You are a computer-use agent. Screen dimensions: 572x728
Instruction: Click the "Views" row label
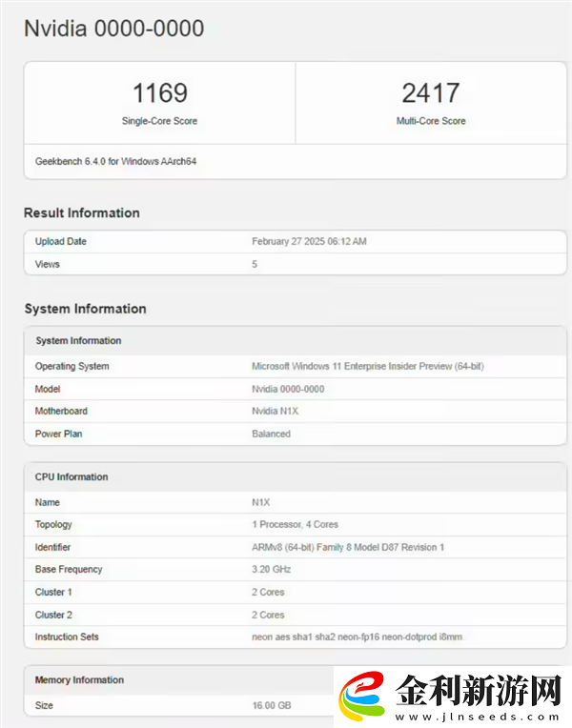(x=48, y=264)
